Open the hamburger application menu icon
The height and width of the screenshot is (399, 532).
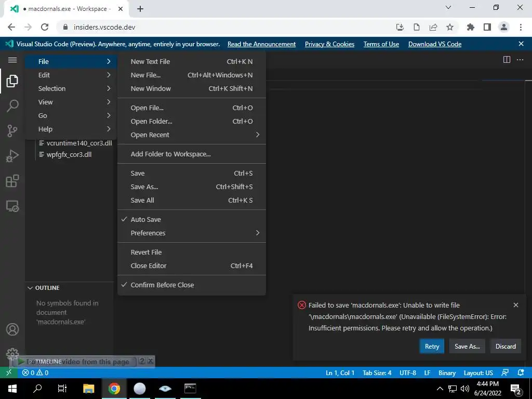tap(12, 60)
